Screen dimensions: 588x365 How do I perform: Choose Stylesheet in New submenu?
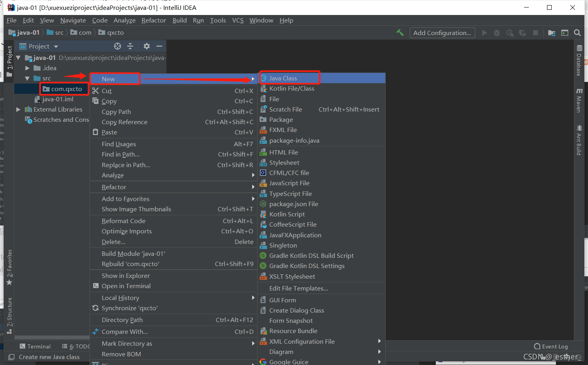click(x=321, y=163)
